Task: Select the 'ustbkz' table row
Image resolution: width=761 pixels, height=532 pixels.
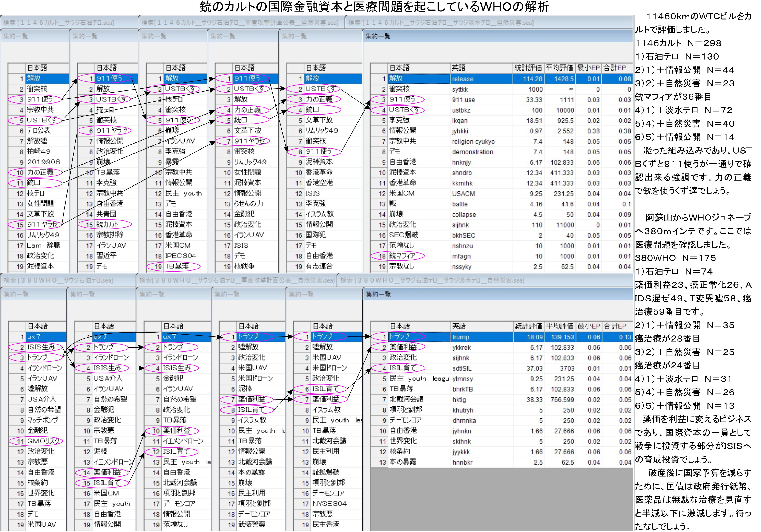Action: tap(461, 110)
